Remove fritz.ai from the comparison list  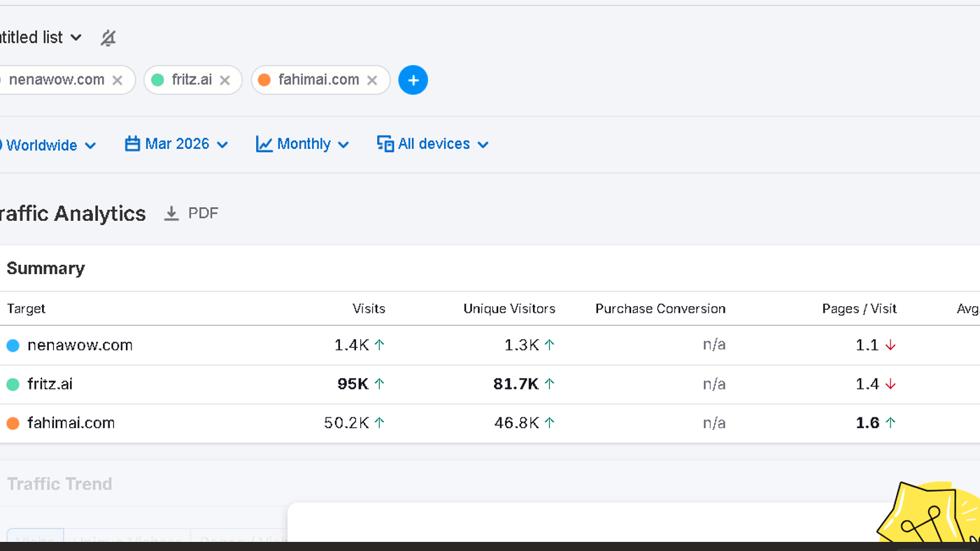click(225, 80)
